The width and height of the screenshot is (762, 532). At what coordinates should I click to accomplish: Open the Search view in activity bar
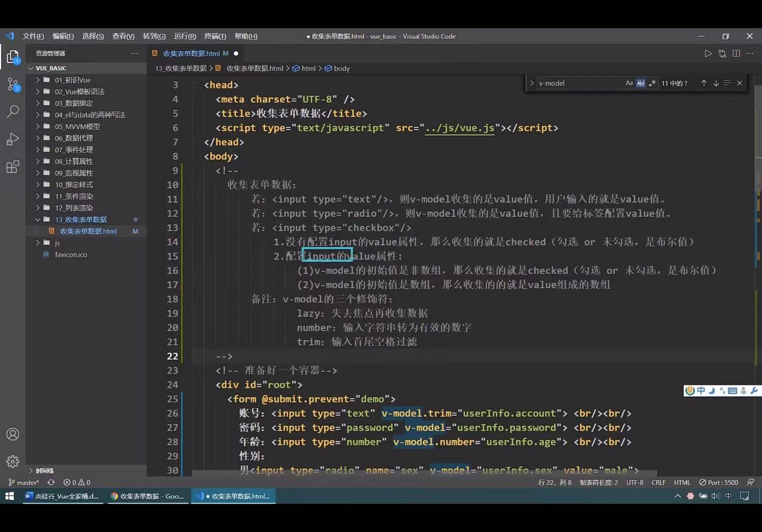(13, 112)
